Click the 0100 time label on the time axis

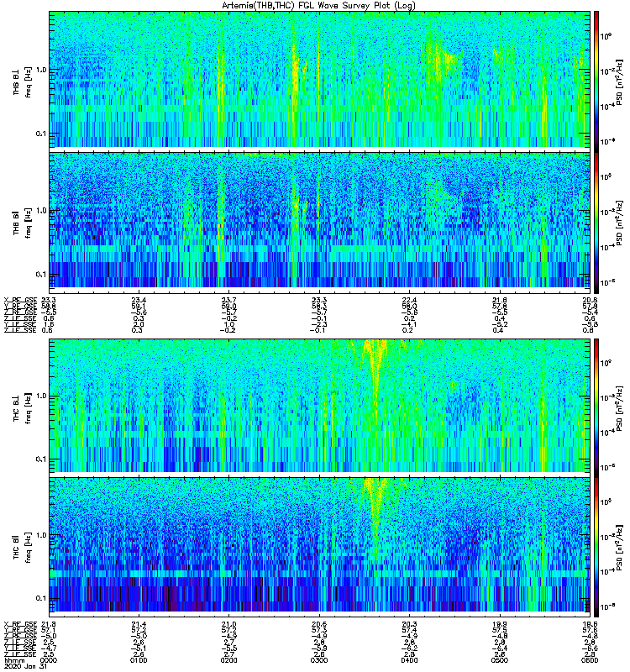(x=139, y=660)
